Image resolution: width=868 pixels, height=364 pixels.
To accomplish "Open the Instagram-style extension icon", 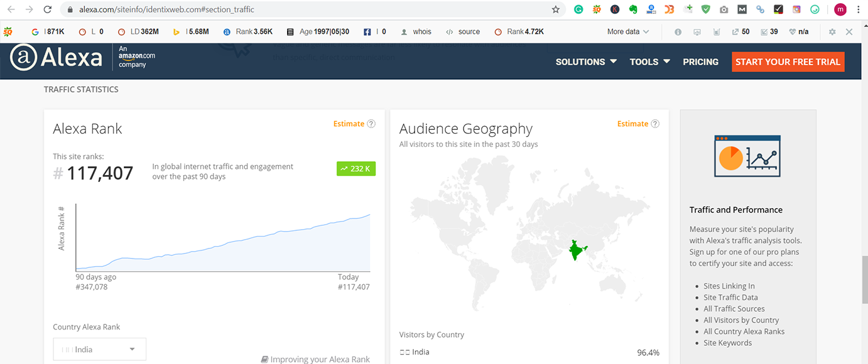I will point(797,9).
